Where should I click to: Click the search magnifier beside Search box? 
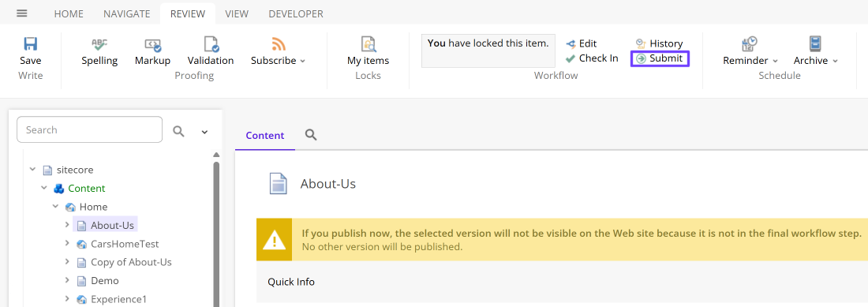pos(178,131)
